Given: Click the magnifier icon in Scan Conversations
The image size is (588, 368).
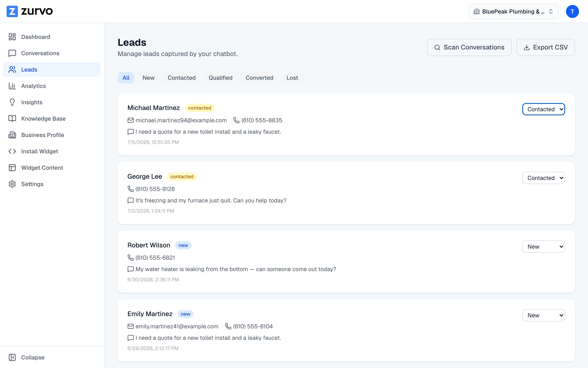Looking at the screenshot, I should pos(437,47).
